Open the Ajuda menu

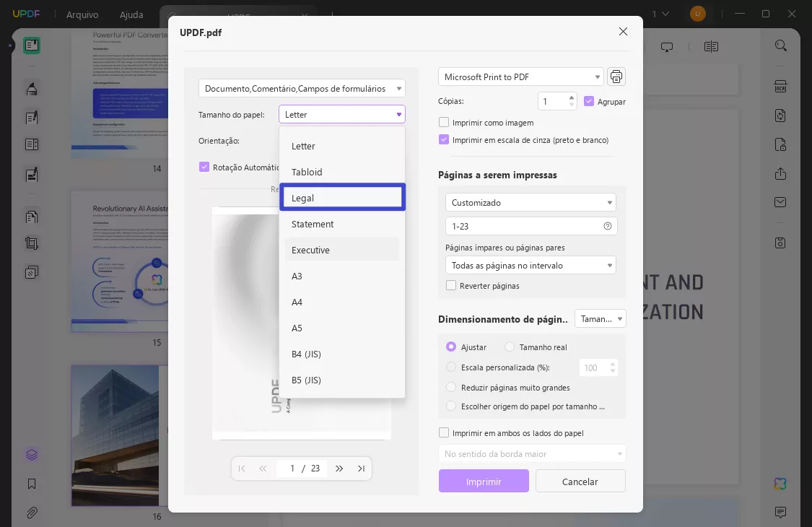(x=131, y=14)
